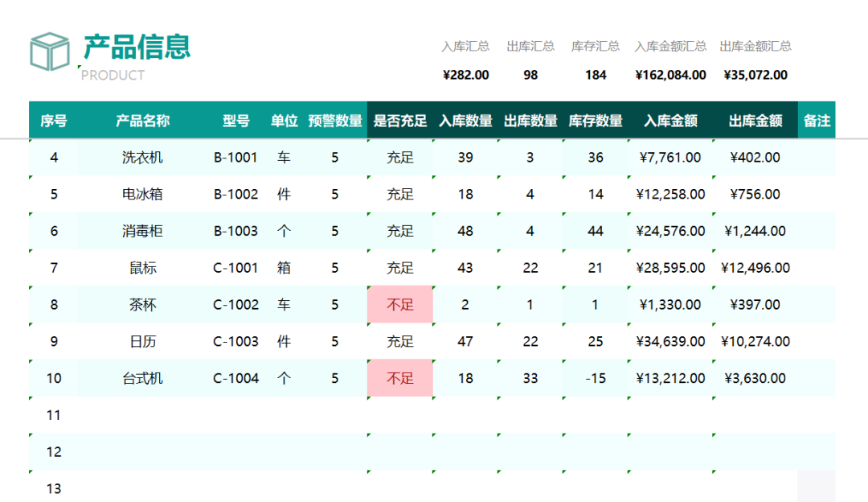
Task: Select the ¥12,258.00 amount cell
Action: pyautogui.click(x=670, y=194)
